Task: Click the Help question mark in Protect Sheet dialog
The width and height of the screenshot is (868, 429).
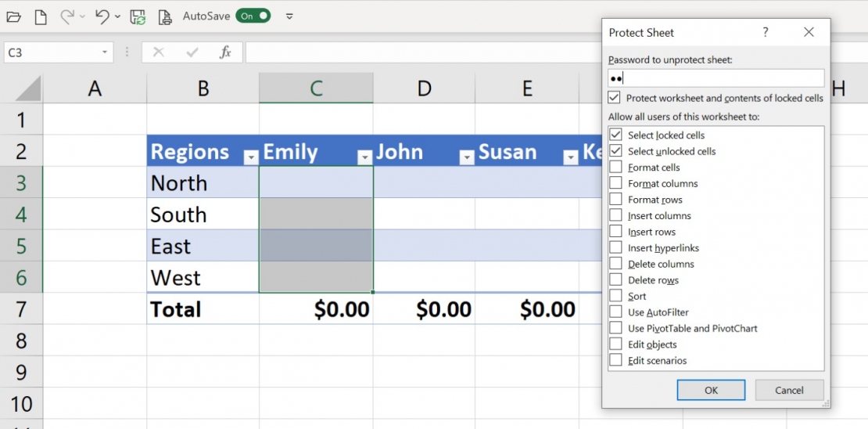Action: (765, 32)
